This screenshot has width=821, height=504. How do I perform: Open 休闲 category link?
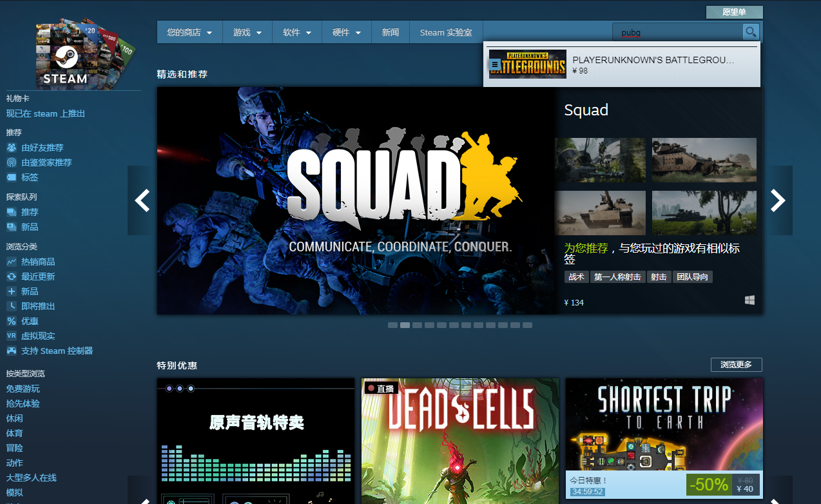pos(15,418)
